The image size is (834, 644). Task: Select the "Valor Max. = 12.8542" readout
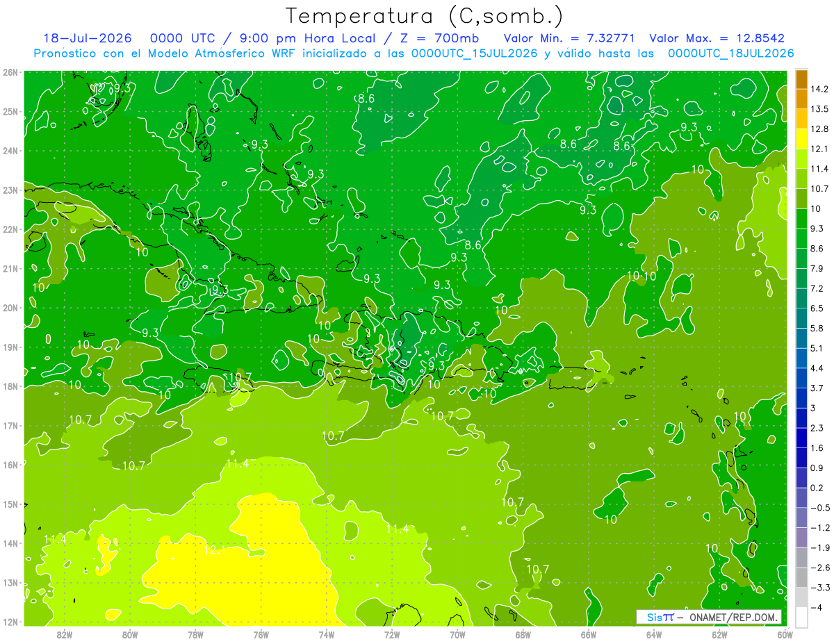(x=717, y=38)
